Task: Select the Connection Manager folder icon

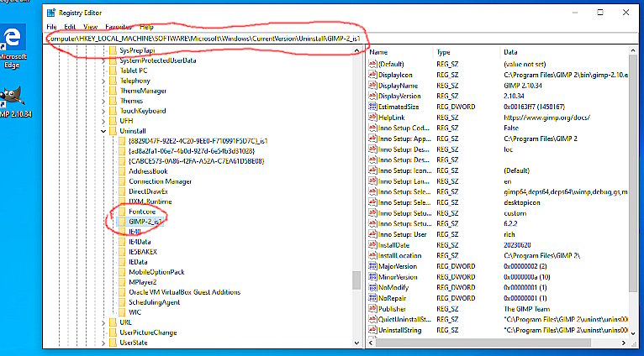Action: point(122,181)
